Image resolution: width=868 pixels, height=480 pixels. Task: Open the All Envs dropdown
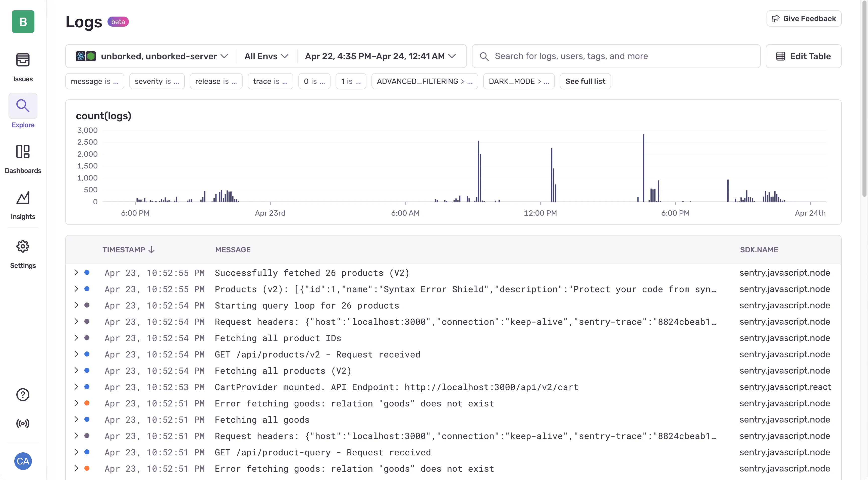tap(266, 56)
